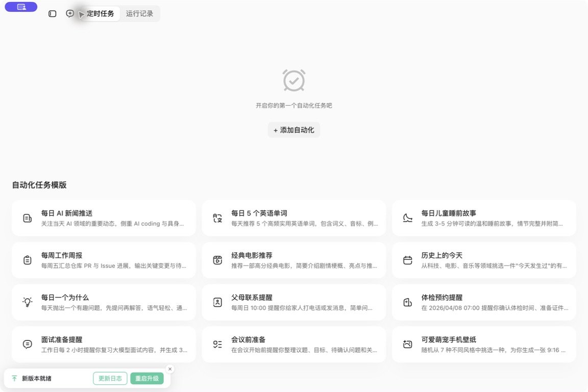The image size is (588, 392).
Task: Open the 每日 5 个英语单词 template title
Action: click(259, 213)
